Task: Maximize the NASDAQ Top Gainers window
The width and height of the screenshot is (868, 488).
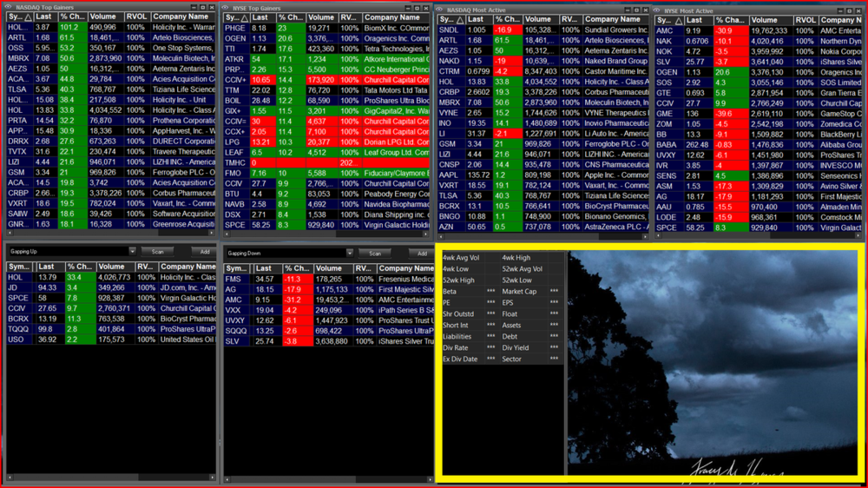Action: click(202, 7)
